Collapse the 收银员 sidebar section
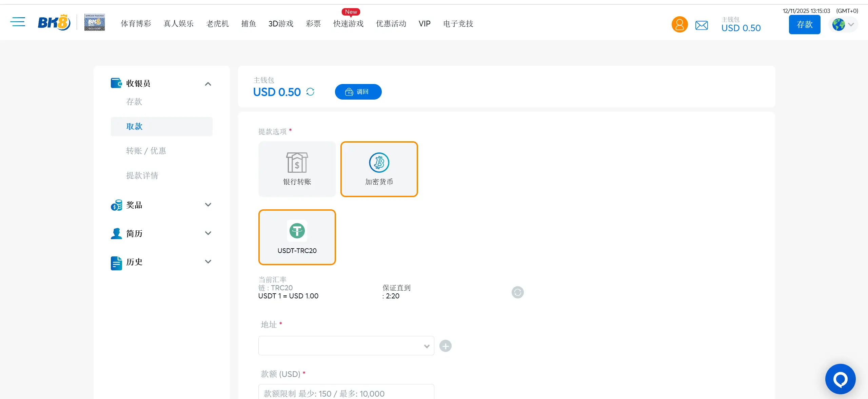This screenshot has height=399, width=868. pyautogui.click(x=208, y=83)
